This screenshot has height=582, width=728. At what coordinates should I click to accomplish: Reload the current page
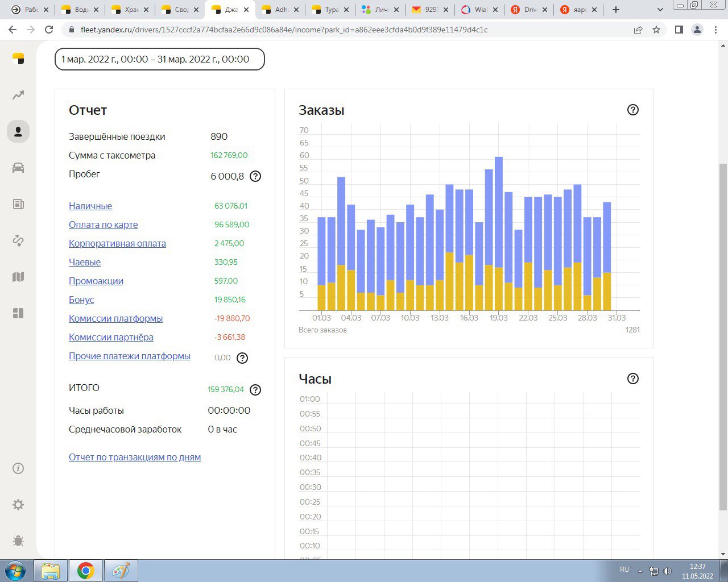(49, 30)
